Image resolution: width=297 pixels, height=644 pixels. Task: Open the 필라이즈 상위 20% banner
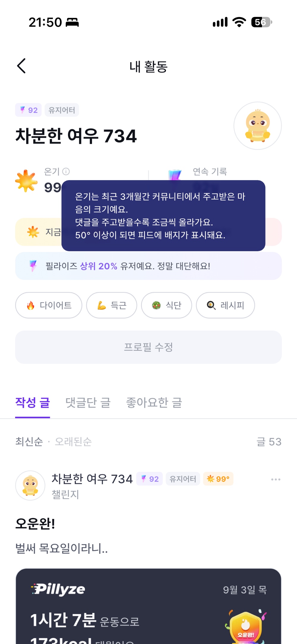[x=148, y=266]
